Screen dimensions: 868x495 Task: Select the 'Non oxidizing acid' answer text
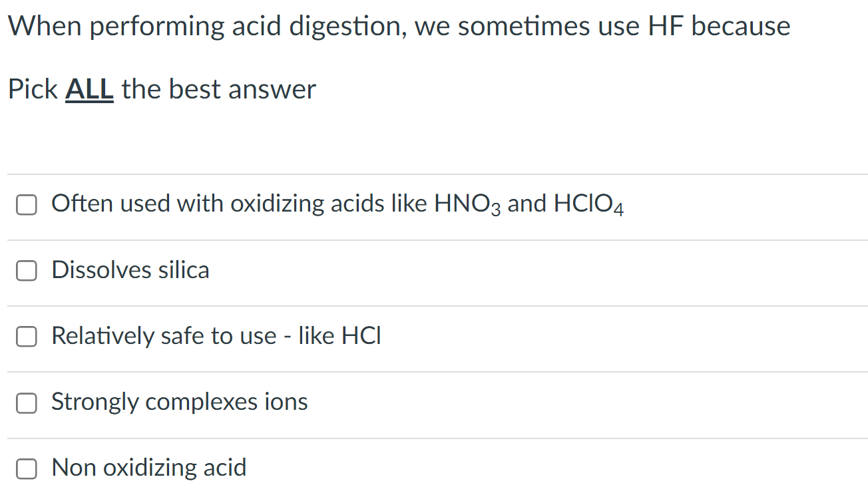tap(148, 468)
